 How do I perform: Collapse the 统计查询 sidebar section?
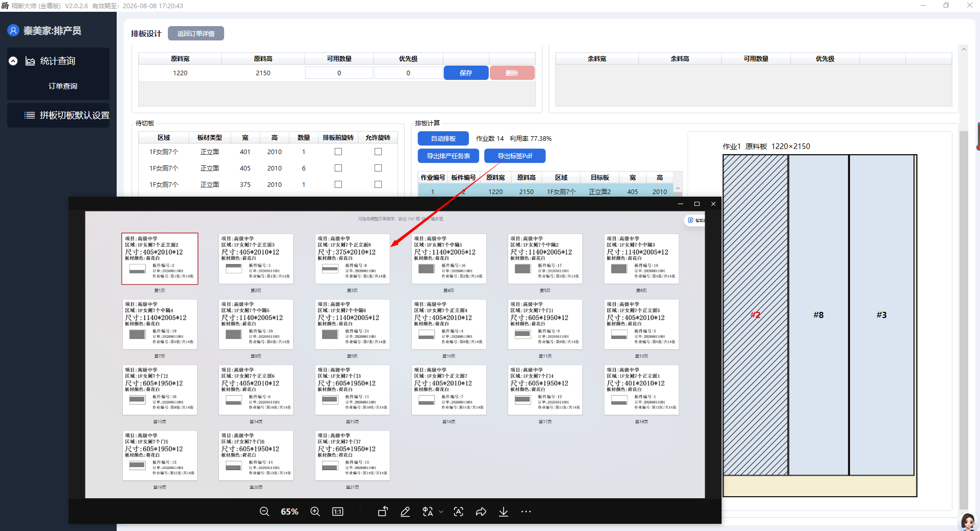coord(13,61)
